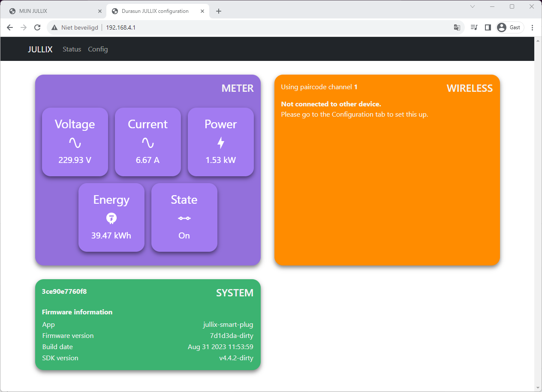The width and height of the screenshot is (542, 392).
Task: Click the State card
Action: click(184, 217)
